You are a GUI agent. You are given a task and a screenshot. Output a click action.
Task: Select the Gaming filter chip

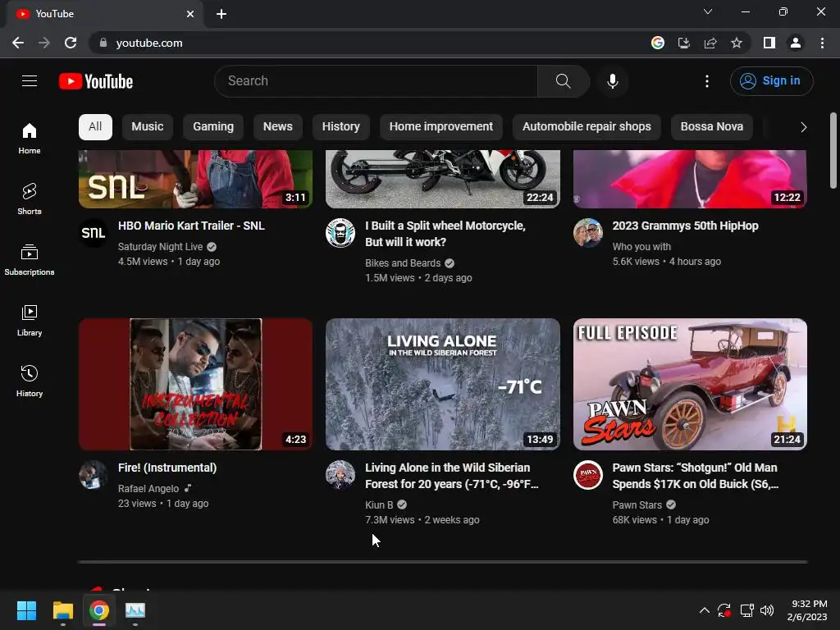[x=213, y=127]
